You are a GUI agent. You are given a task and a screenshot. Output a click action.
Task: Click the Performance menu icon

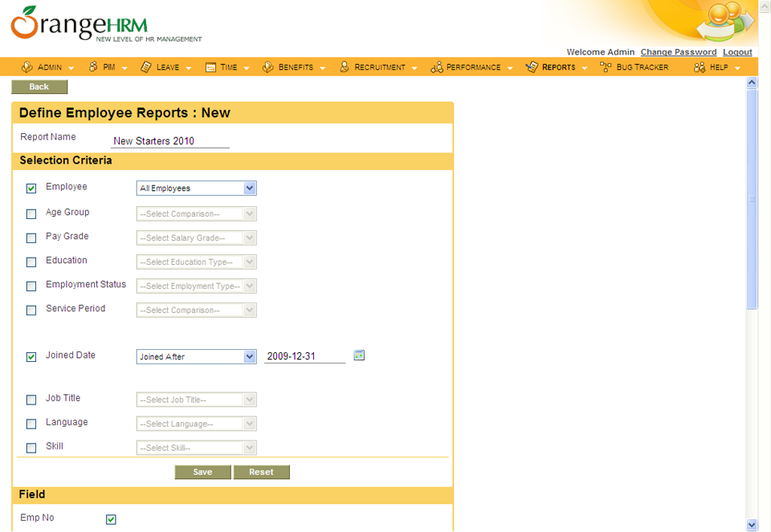click(x=437, y=67)
